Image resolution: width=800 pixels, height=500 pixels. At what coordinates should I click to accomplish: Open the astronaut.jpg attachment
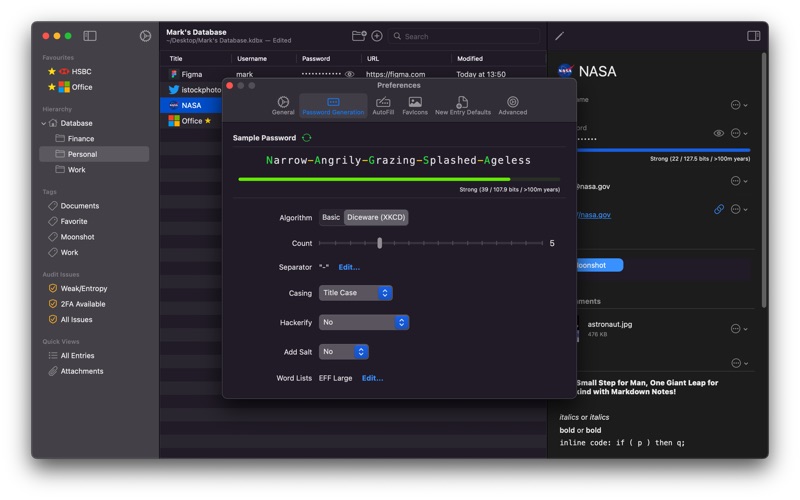click(609, 324)
